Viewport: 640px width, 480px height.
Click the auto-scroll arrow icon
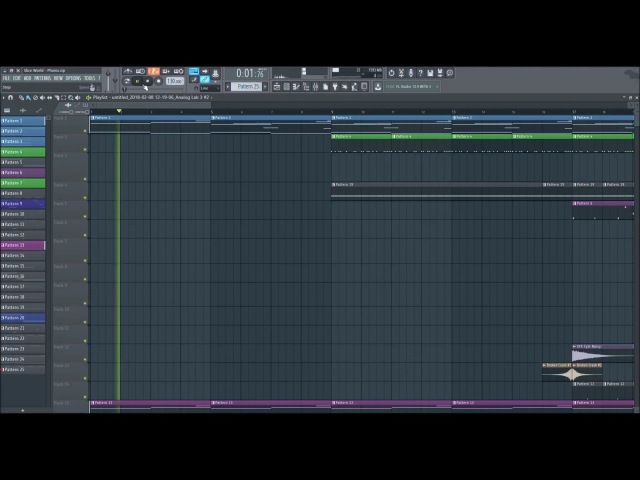coord(205,71)
